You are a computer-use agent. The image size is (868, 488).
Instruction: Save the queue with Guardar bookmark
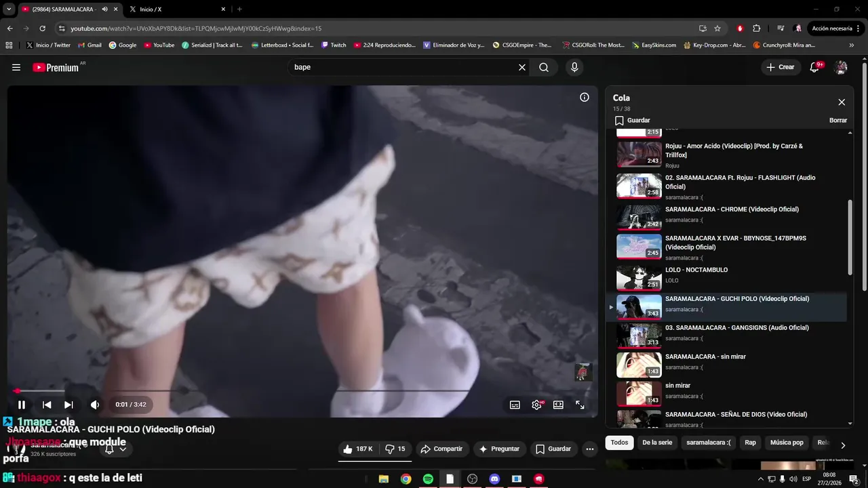[x=632, y=120]
